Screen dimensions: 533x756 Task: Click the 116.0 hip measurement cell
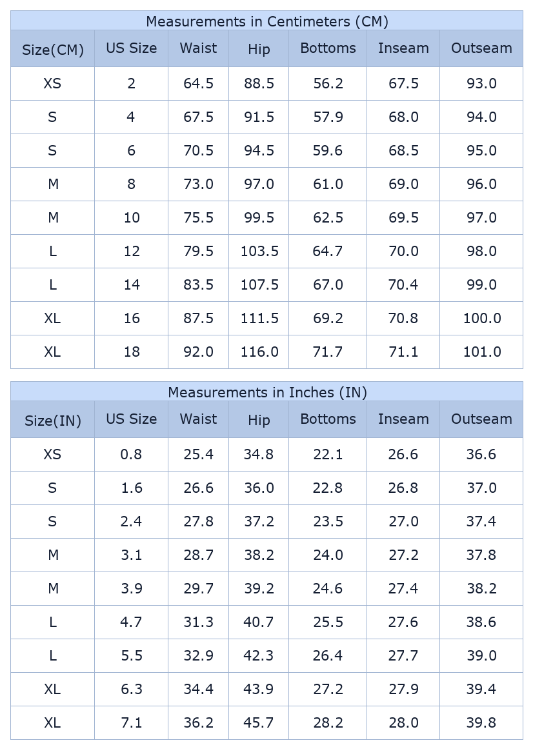pyautogui.click(x=259, y=352)
